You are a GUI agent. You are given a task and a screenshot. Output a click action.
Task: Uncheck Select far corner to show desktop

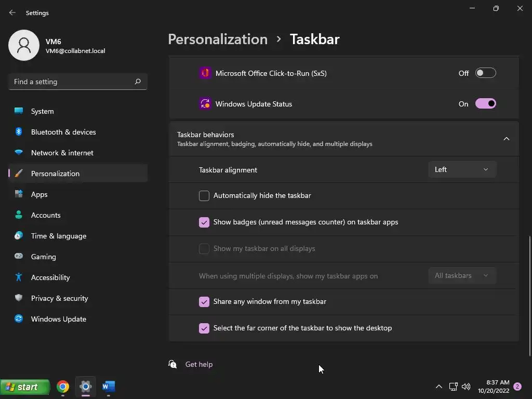[x=204, y=328]
